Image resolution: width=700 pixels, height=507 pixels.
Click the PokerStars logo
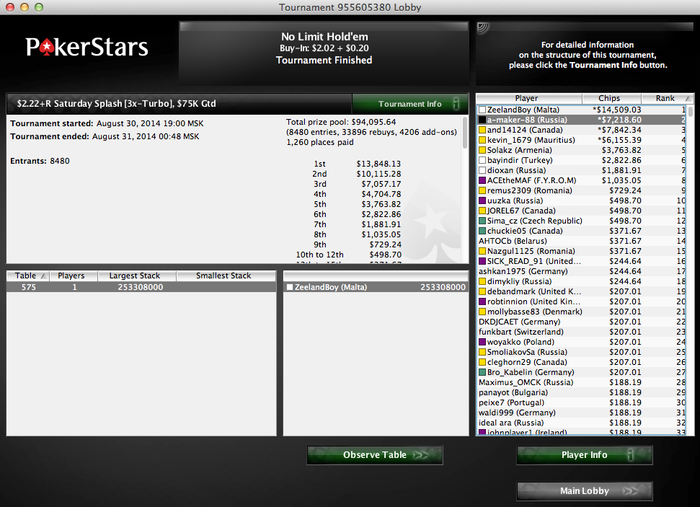87,47
